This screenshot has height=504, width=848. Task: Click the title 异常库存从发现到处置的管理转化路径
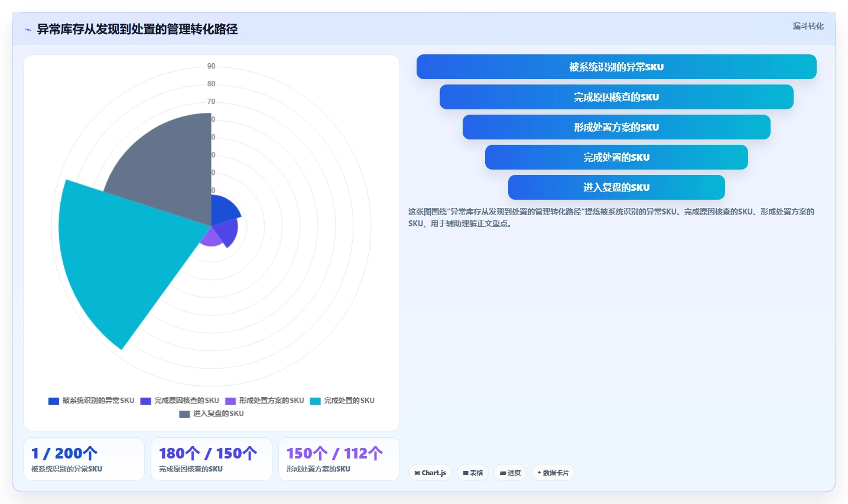[137, 29]
